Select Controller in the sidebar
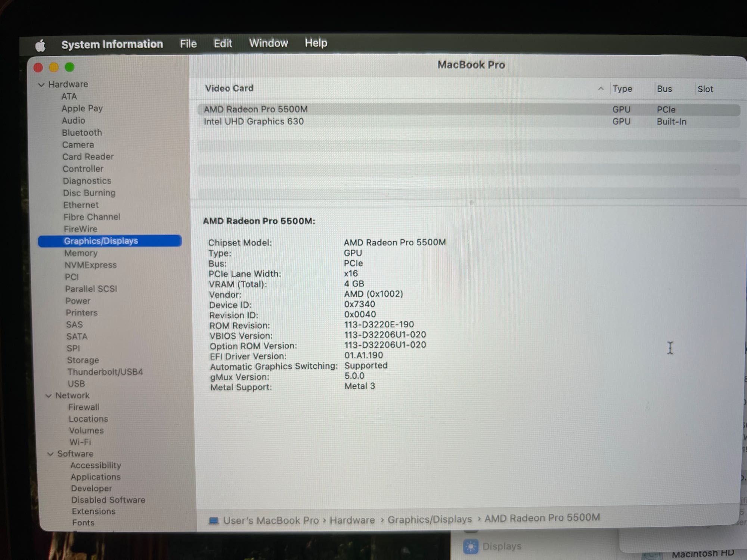 click(x=83, y=169)
